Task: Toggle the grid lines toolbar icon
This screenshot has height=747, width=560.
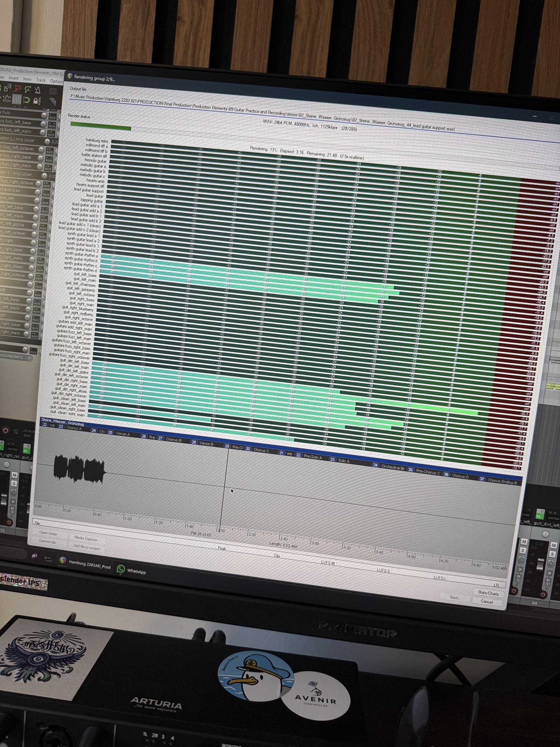Action: [x=17, y=100]
